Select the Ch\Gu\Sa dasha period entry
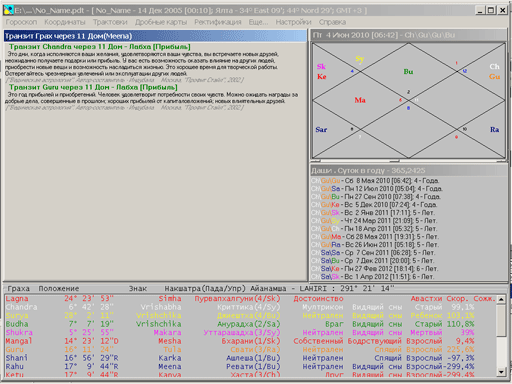The image size is (512, 384). point(377,189)
